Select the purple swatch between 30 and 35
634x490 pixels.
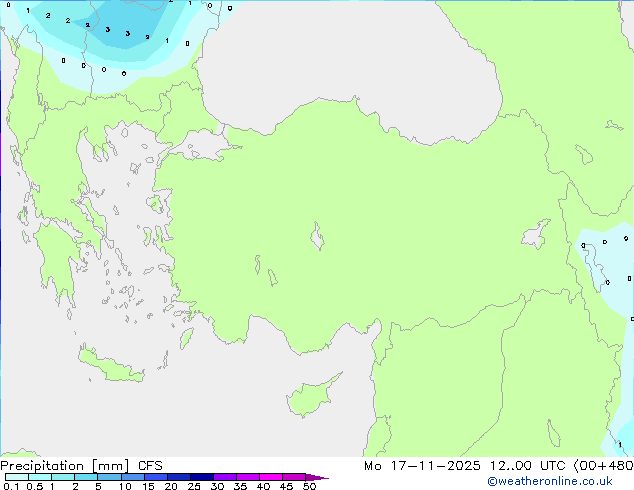[225, 477]
